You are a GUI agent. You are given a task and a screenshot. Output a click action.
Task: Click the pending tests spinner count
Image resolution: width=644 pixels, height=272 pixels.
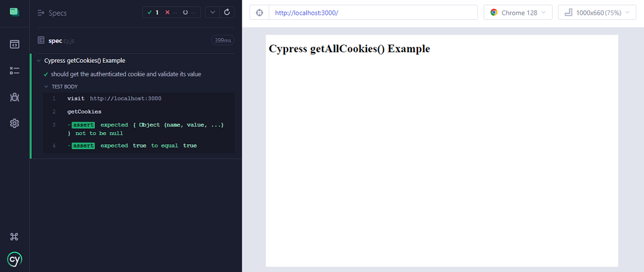tap(189, 12)
